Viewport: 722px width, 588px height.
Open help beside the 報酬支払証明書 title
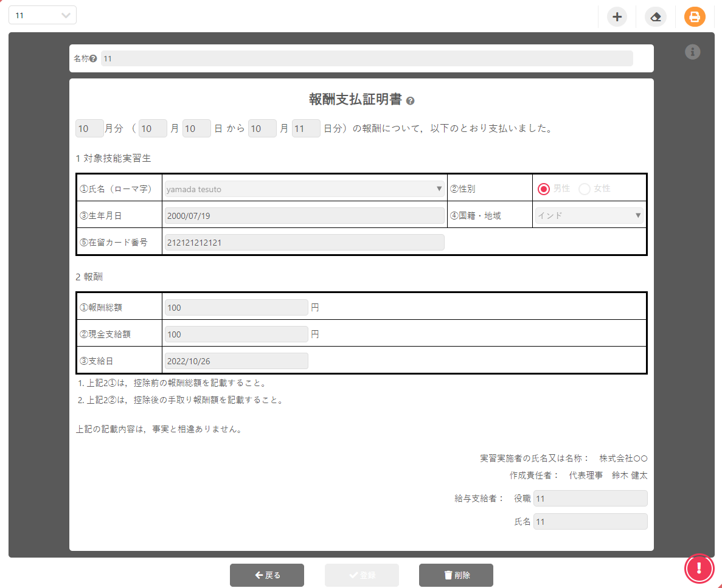[411, 99]
